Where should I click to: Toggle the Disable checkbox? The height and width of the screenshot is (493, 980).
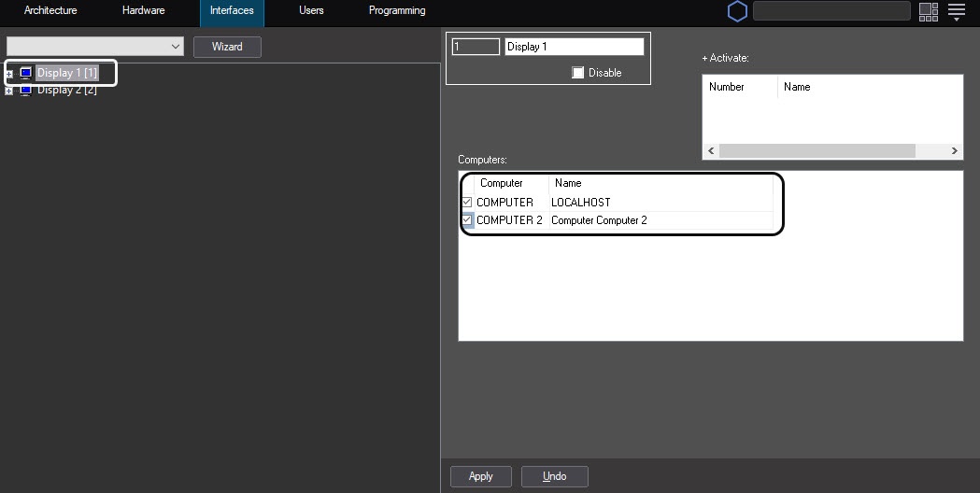(578, 73)
